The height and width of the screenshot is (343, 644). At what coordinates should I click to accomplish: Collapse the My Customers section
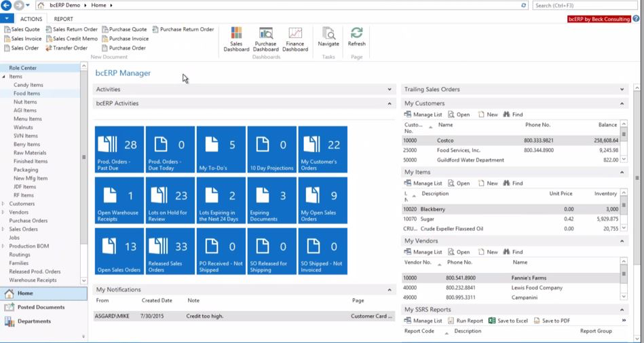point(622,103)
